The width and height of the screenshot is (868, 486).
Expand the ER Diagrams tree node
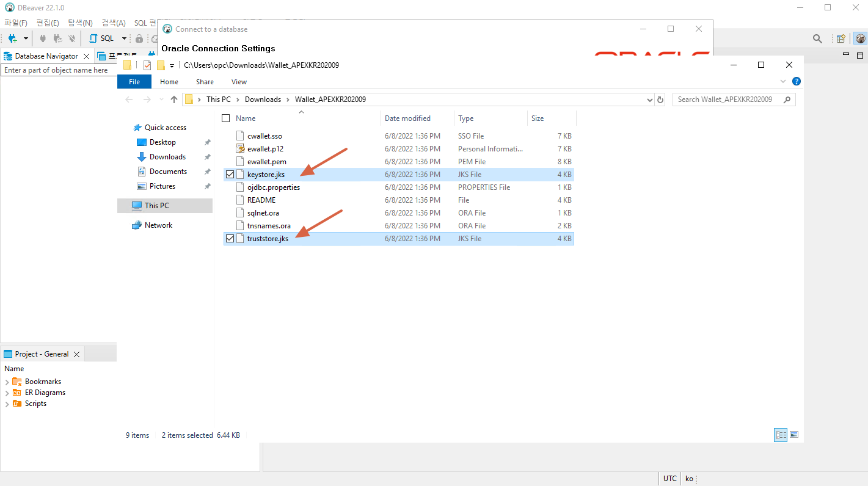pyautogui.click(x=7, y=393)
